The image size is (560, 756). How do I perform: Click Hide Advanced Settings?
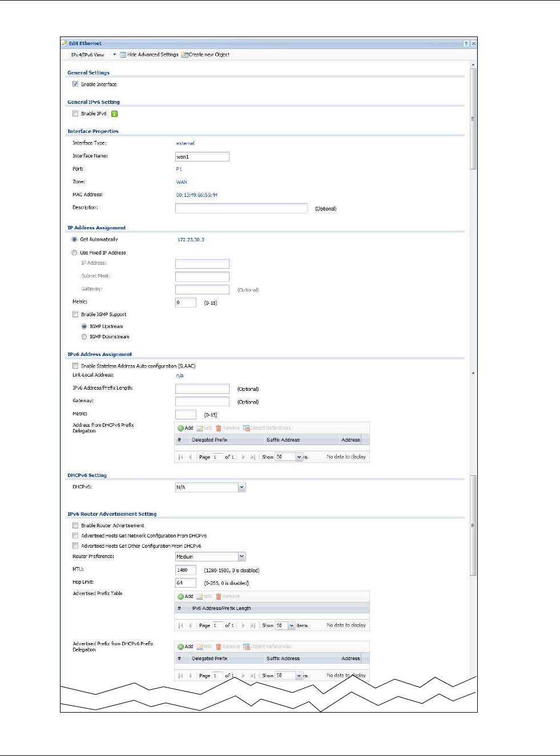click(x=149, y=55)
